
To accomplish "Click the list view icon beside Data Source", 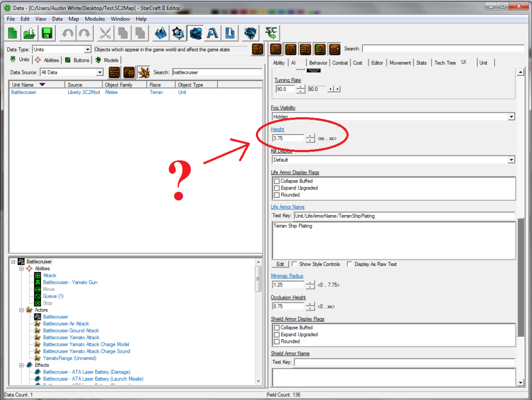I will [x=114, y=72].
